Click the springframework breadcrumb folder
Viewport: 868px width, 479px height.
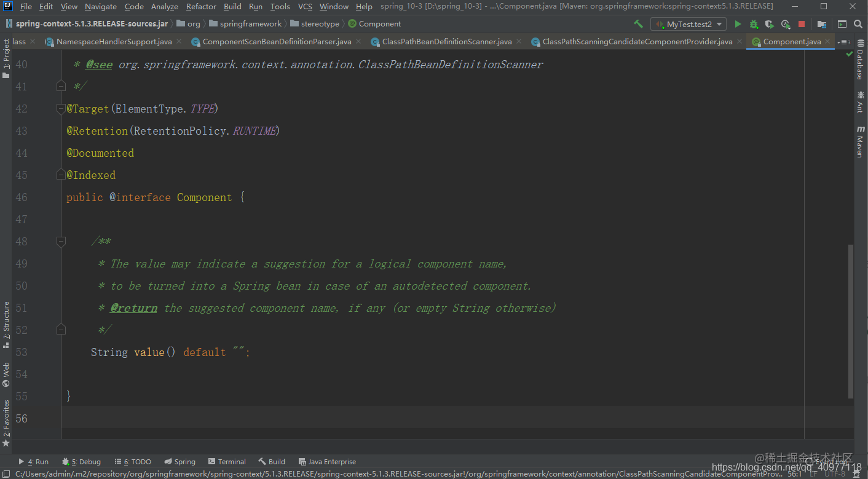click(x=245, y=24)
